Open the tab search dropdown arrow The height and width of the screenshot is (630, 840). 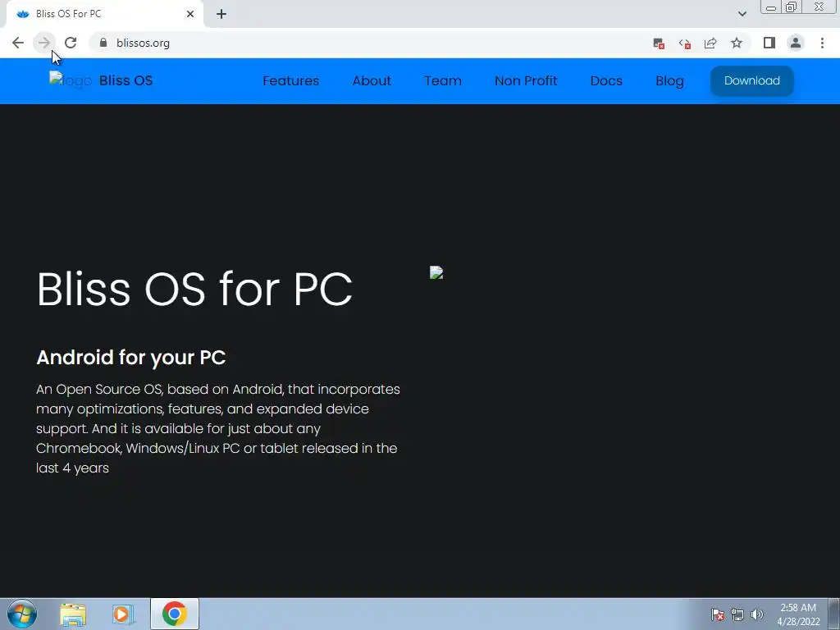pyautogui.click(x=742, y=14)
